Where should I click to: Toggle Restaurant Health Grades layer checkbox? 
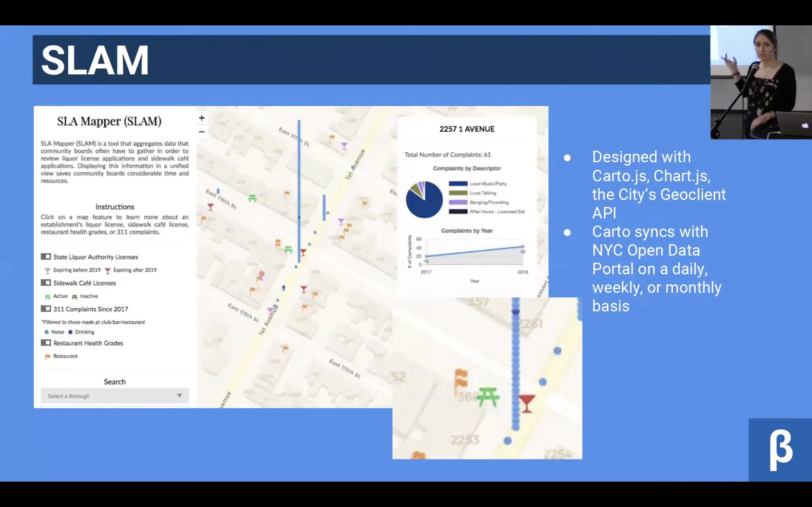[x=46, y=343]
